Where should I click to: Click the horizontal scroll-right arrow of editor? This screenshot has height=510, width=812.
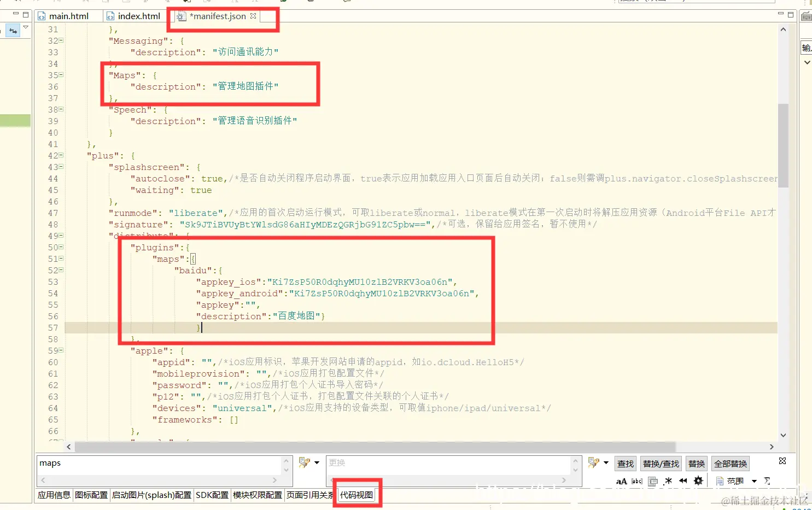coord(772,447)
